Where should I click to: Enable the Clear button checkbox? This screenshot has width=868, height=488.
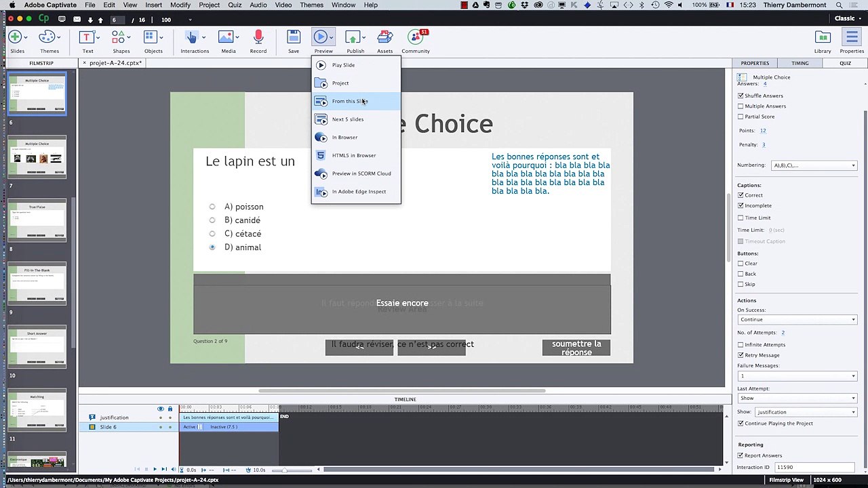point(741,264)
